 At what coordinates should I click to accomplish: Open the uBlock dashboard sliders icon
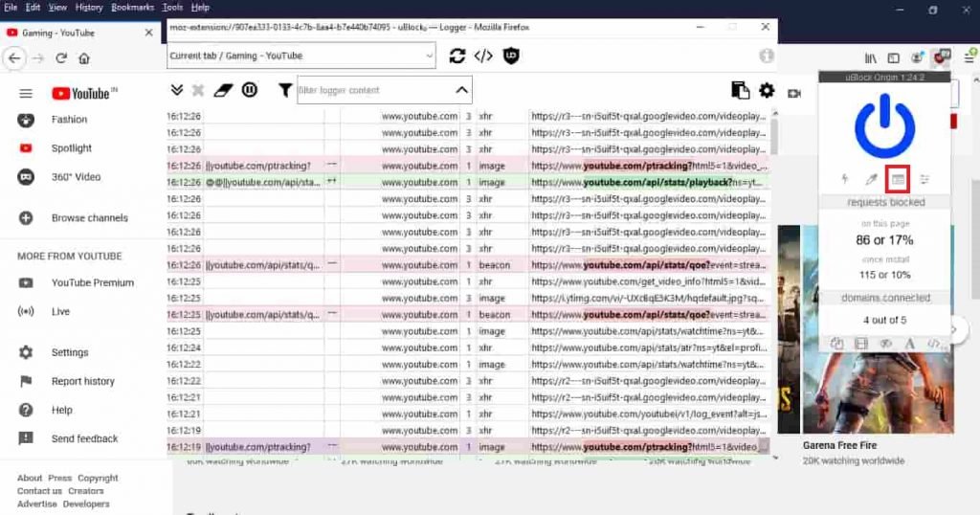(924, 179)
